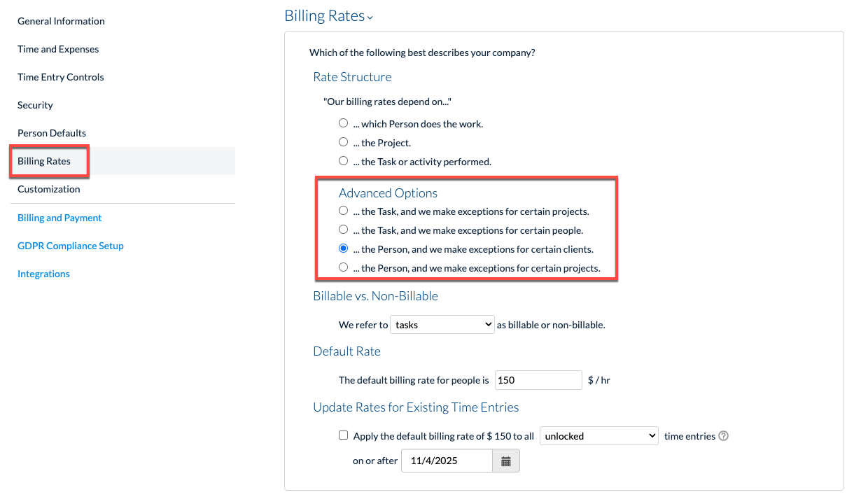Select Billing Rates in sidebar

coord(44,161)
